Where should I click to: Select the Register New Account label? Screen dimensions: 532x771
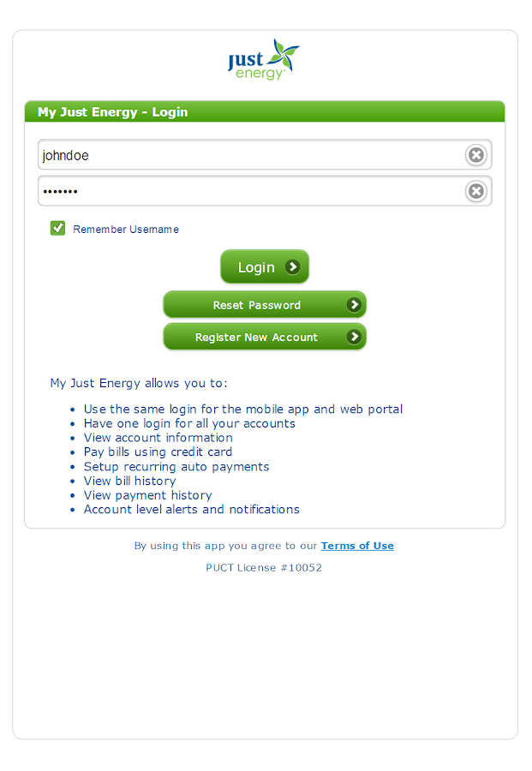tap(256, 338)
